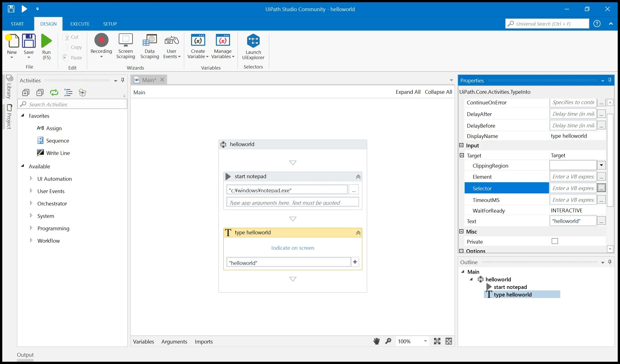Activate the pan hand tool
620x364 pixels.
pyautogui.click(x=377, y=342)
